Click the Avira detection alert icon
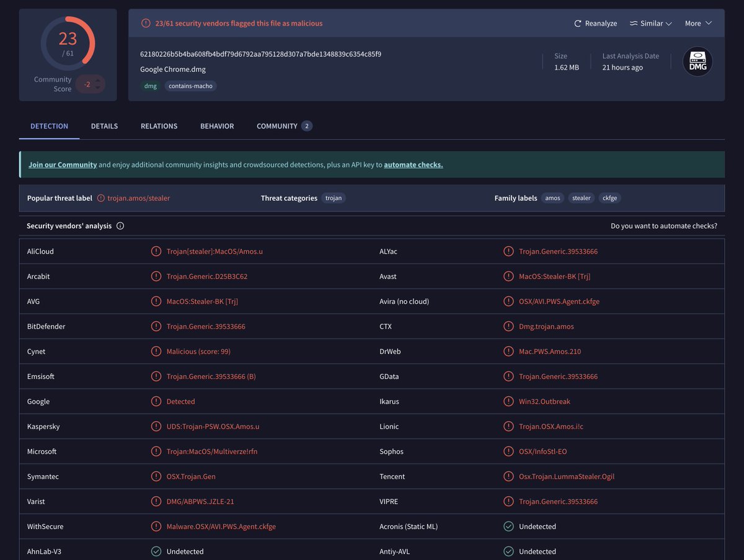Viewport: 744px width, 560px height. pyautogui.click(x=508, y=301)
